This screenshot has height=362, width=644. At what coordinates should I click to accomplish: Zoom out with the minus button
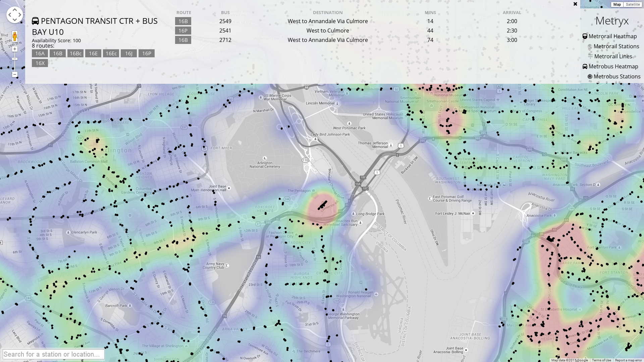[x=15, y=74]
